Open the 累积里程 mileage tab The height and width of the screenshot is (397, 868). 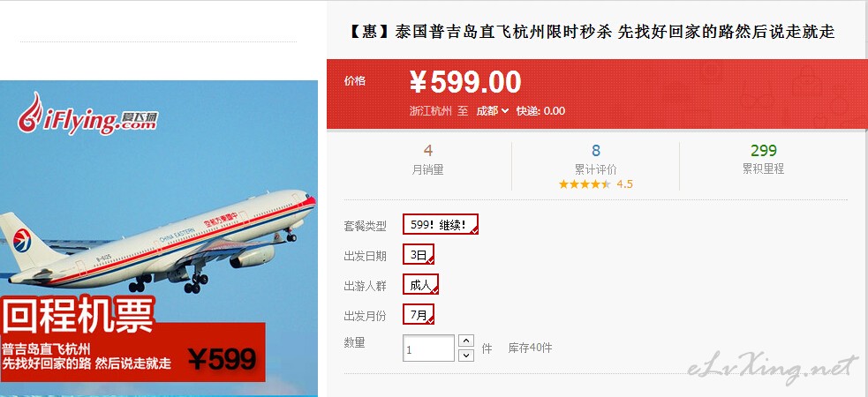pyautogui.click(x=763, y=160)
